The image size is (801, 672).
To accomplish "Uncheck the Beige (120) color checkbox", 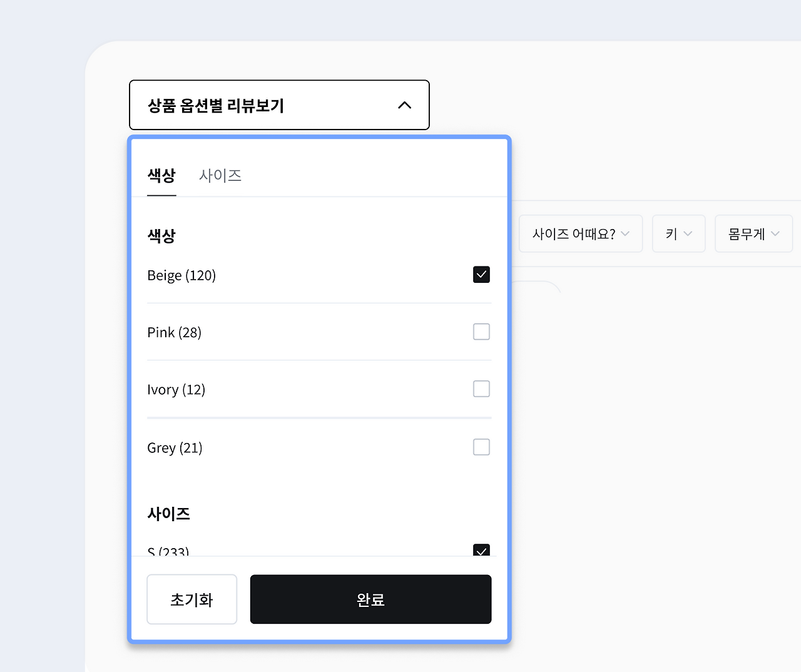I will [x=481, y=274].
